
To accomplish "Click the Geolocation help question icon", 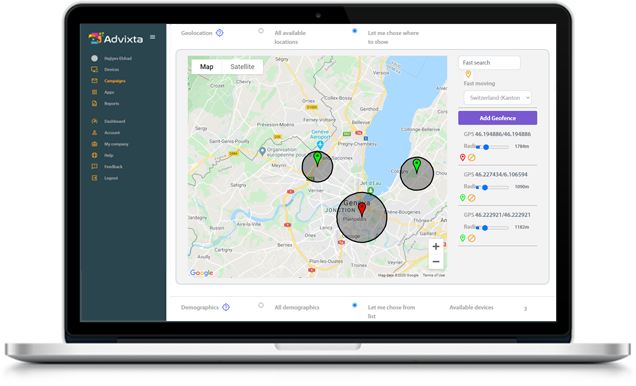I will pyautogui.click(x=219, y=33).
